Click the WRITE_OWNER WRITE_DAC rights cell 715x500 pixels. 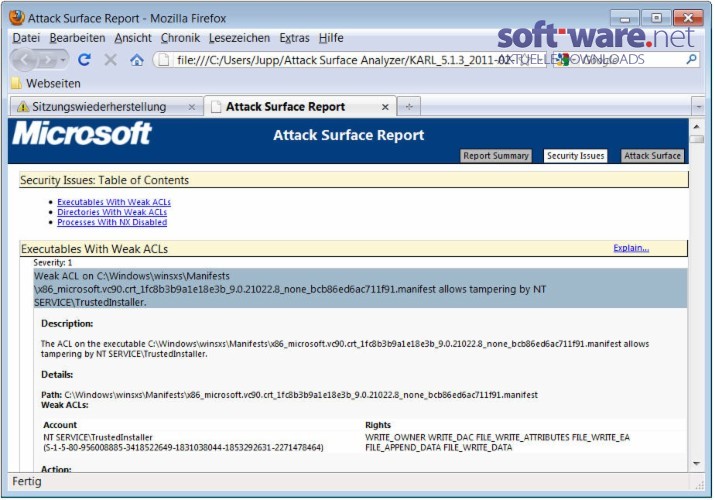pyautogui.click(x=497, y=442)
